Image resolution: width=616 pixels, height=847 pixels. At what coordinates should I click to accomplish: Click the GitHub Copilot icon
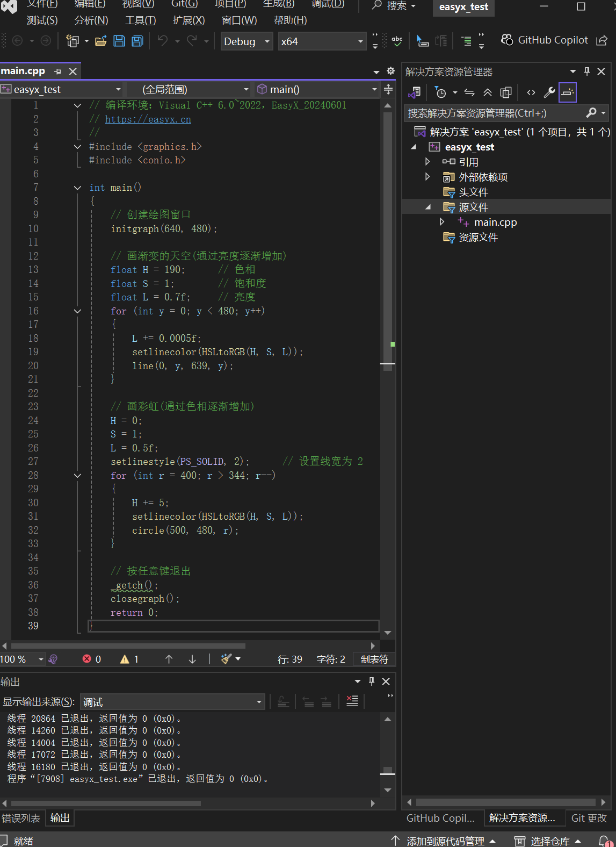click(x=507, y=40)
